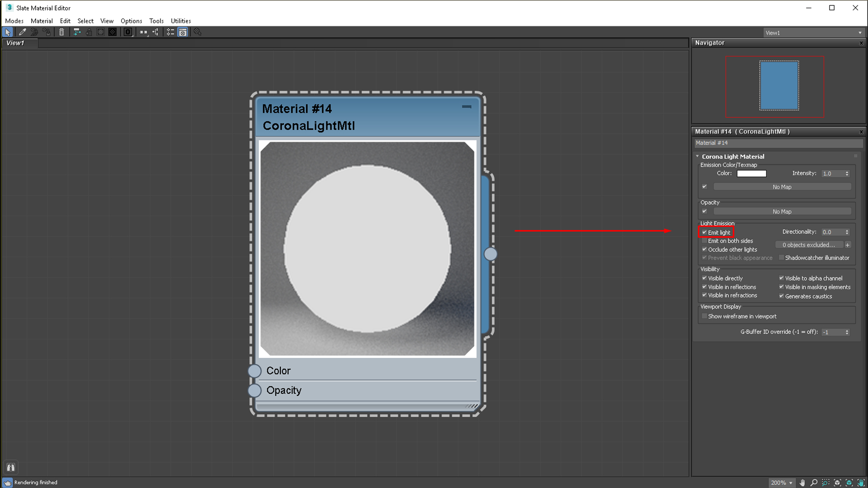Click Assign Material to Selection icon
This screenshot has width=868, height=488.
(47, 32)
